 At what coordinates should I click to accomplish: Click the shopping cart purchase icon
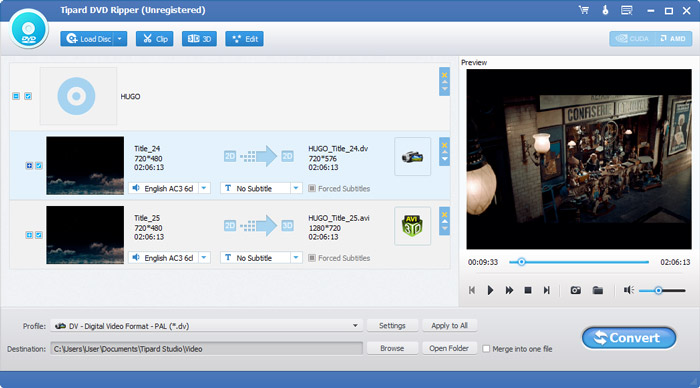583,10
